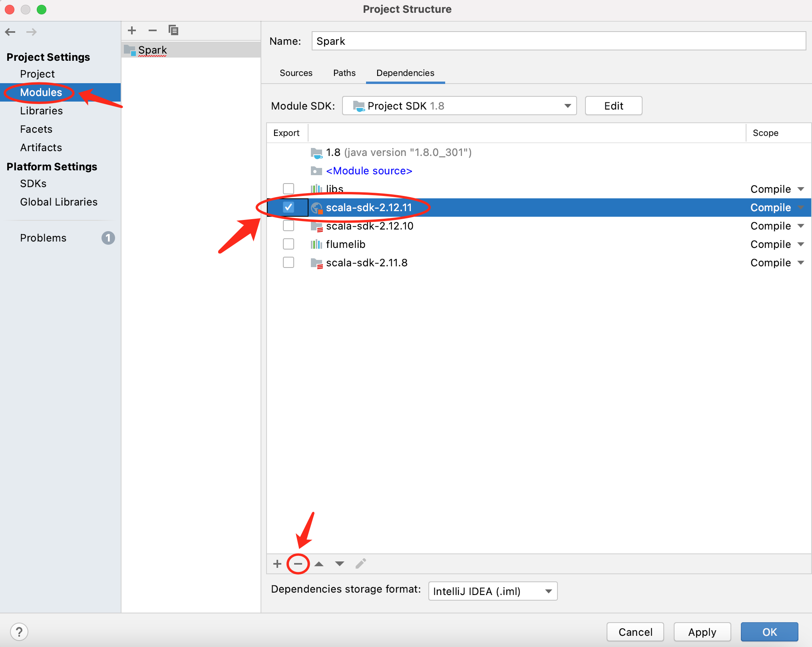Move the dependency down with the arrow icon
Screen dimensions: 812x647
point(340,564)
